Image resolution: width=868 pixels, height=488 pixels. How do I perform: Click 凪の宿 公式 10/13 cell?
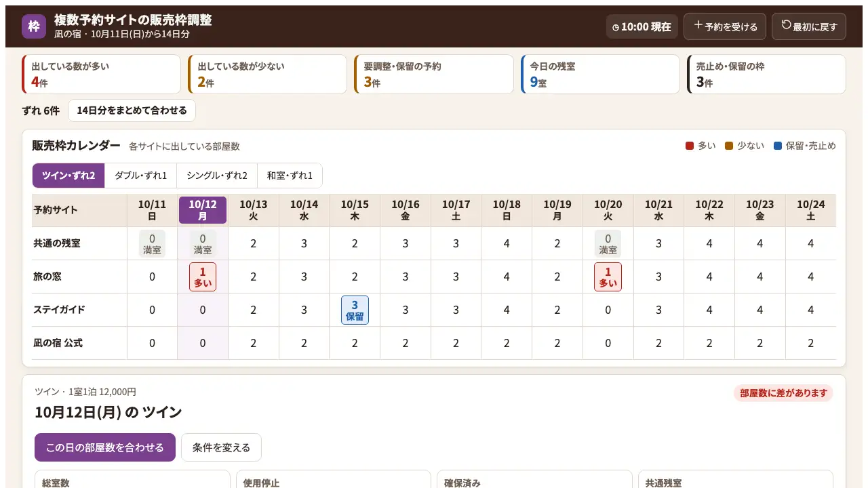(254, 343)
